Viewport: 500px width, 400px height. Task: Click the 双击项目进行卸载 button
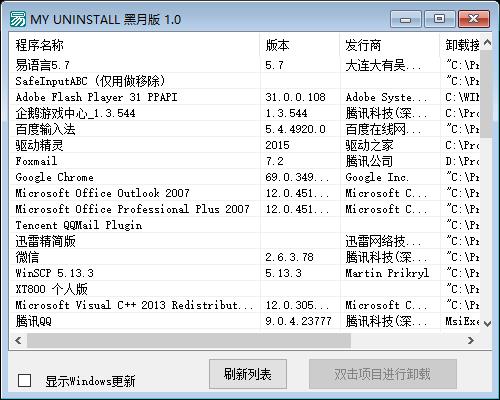(382, 374)
